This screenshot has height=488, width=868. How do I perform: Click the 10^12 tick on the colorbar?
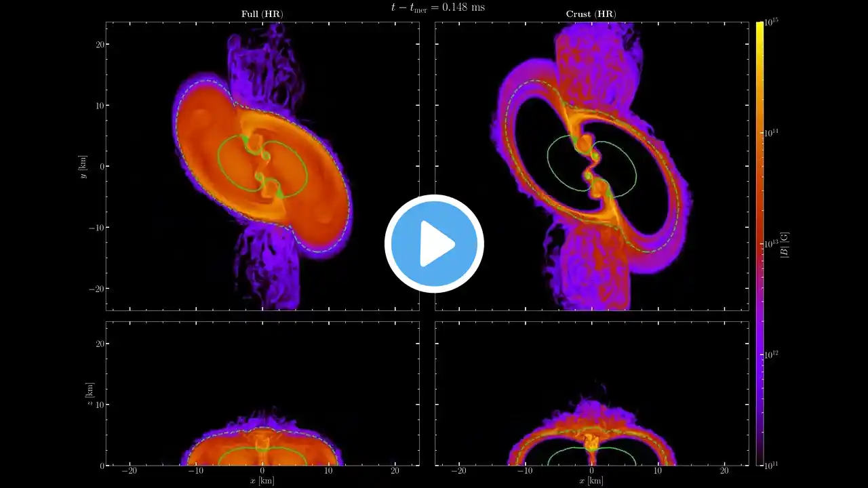point(771,354)
